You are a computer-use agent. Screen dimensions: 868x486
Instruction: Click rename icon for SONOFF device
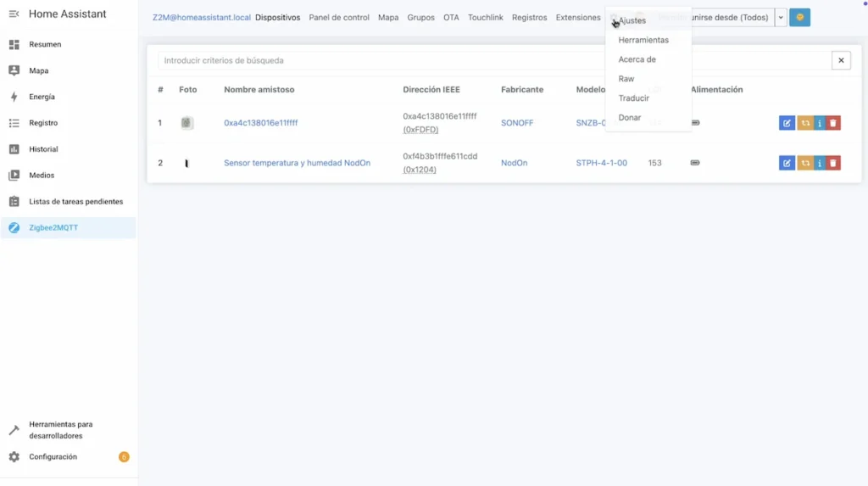(786, 123)
